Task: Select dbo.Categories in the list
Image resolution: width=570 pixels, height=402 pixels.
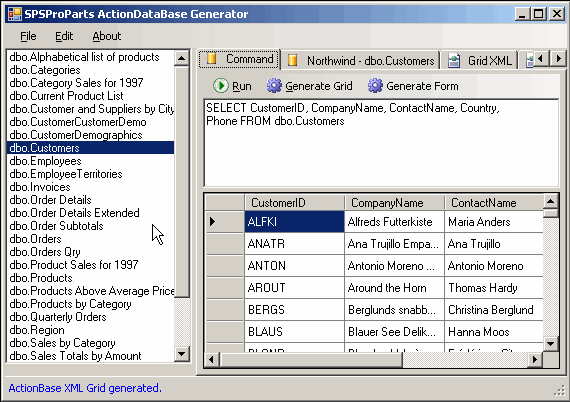Action: click(x=90, y=70)
